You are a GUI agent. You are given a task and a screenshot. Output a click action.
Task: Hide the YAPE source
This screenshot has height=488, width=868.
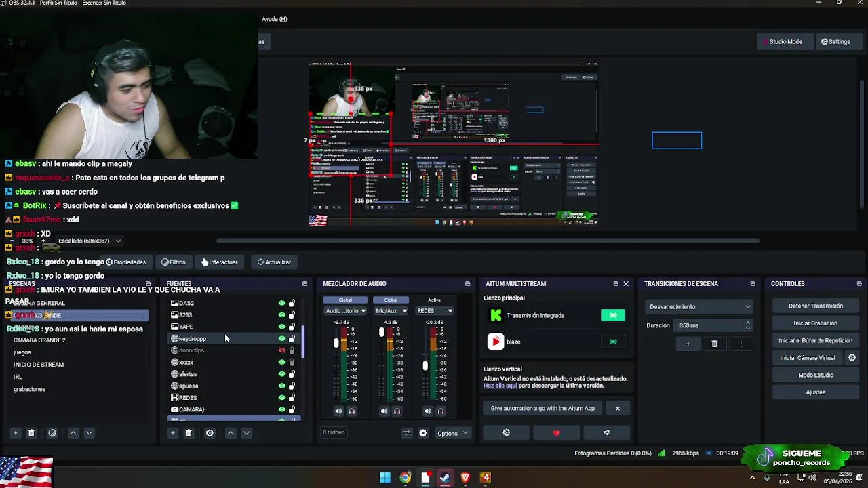282,327
